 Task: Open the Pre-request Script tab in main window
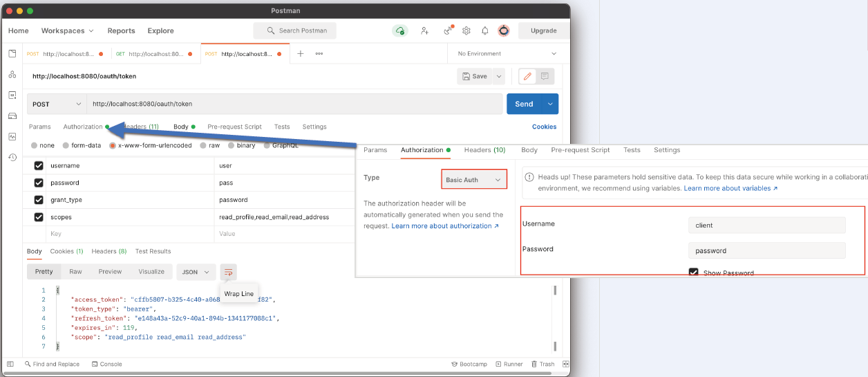[234, 127]
